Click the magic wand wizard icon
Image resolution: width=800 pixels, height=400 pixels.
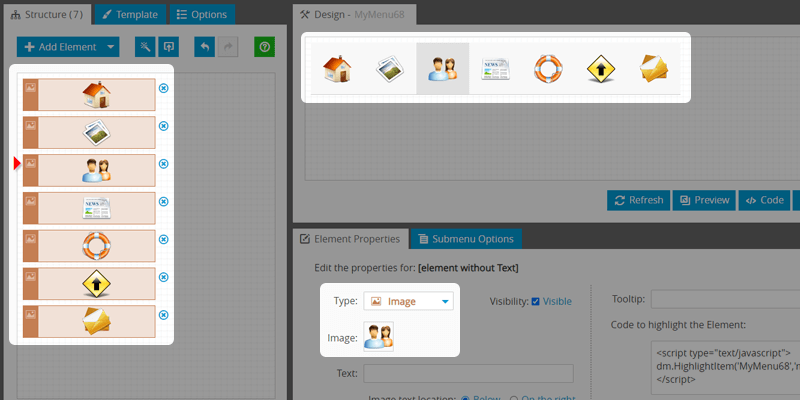pos(145,47)
